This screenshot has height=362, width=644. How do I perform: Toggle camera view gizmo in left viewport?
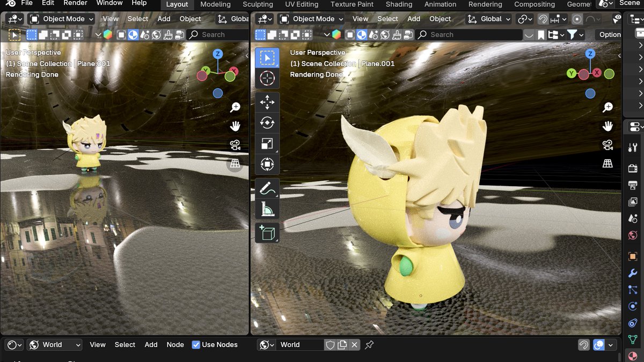click(x=235, y=145)
